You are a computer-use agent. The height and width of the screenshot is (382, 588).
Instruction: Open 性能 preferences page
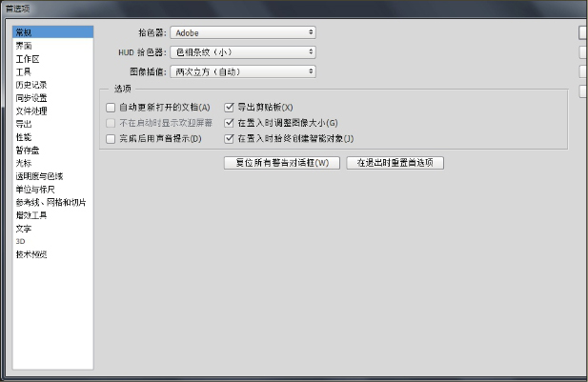24,137
